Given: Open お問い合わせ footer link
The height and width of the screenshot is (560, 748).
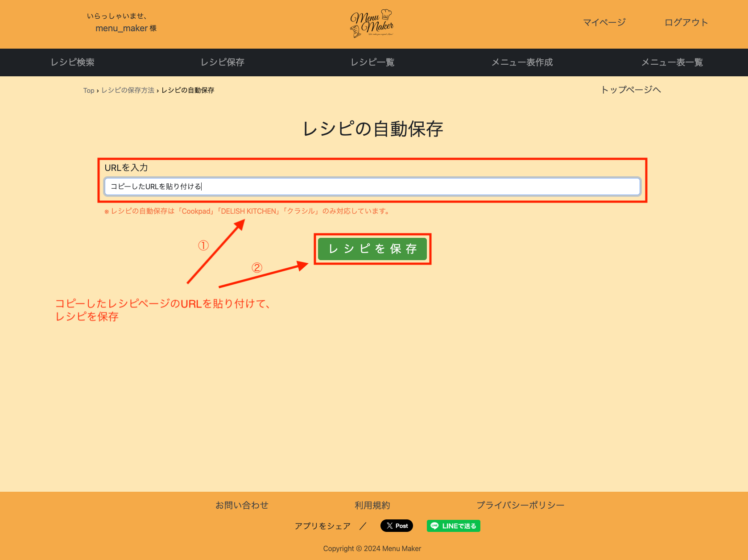Looking at the screenshot, I should pos(242,505).
